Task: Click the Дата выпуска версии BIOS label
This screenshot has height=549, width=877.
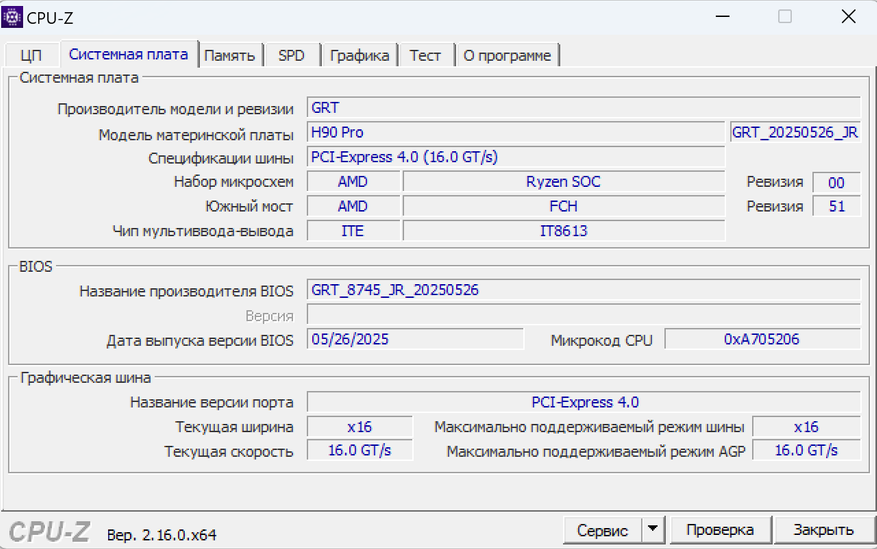Action: [200, 340]
